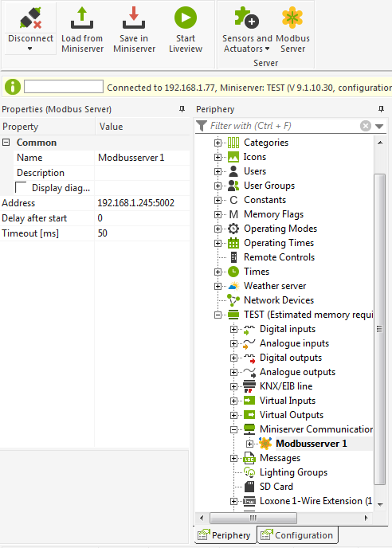Screen dimensions: 392x548
Task: Select the Virtual Outputs icon
Action: click(249, 415)
